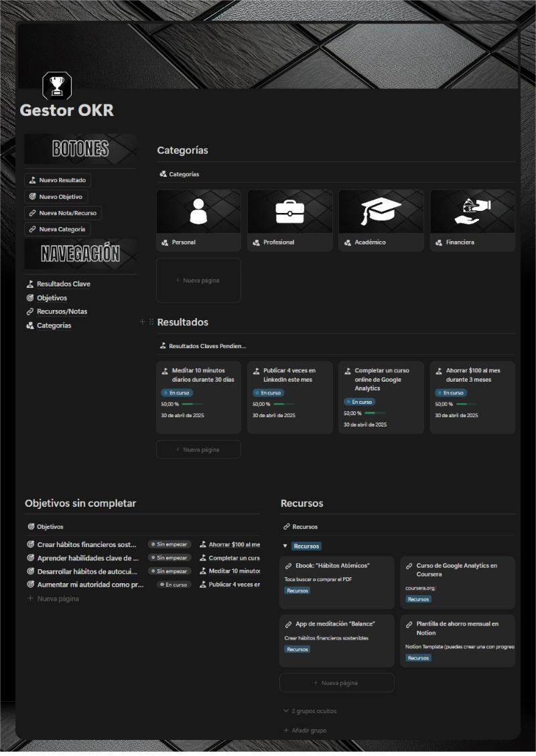Click the coursera.org link
Image resolution: width=536 pixels, height=756 pixels.
click(x=419, y=588)
